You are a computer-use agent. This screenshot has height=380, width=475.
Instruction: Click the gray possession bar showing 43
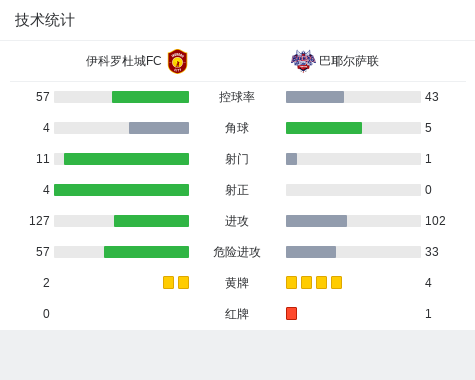pyautogui.click(x=315, y=97)
